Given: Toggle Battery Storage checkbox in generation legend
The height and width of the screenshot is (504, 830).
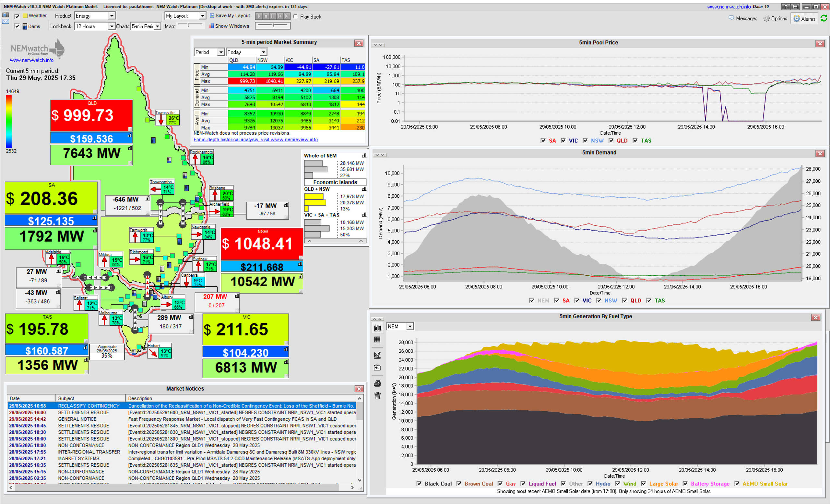Looking at the screenshot, I should [685, 484].
